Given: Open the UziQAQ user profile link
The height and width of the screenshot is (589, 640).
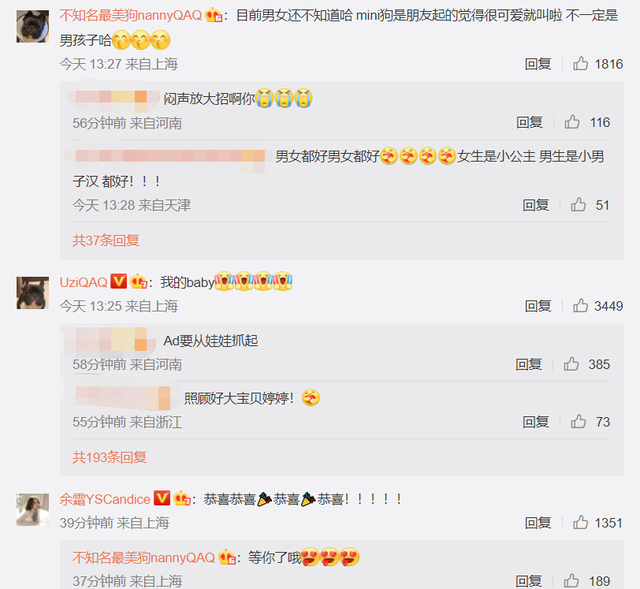Looking at the screenshot, I should click(84, 282).
